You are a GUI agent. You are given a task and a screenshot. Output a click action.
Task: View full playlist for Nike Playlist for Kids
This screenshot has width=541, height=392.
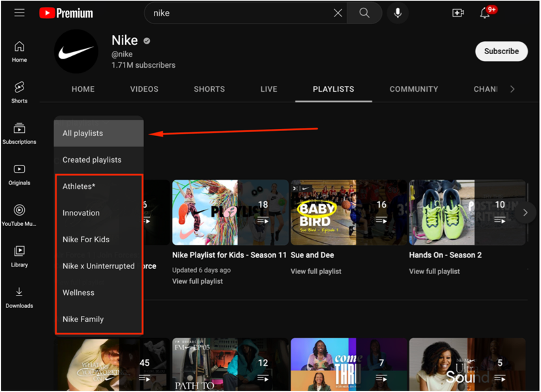[197, 281]
